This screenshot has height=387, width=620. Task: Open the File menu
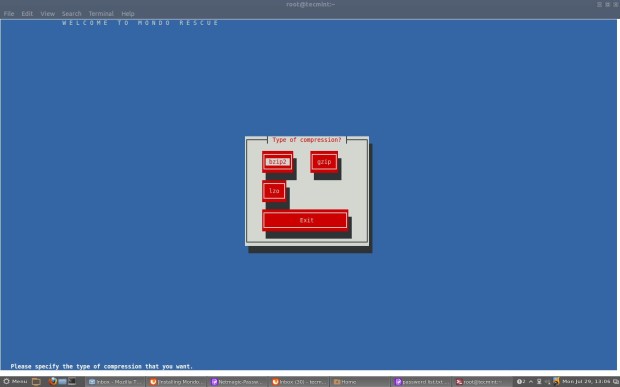(x=9, y=13)
